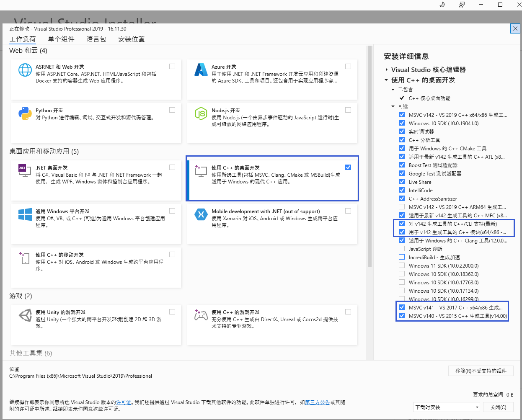
Task: Check C++ mobile development workload
Action: click(x=172, y=254)
